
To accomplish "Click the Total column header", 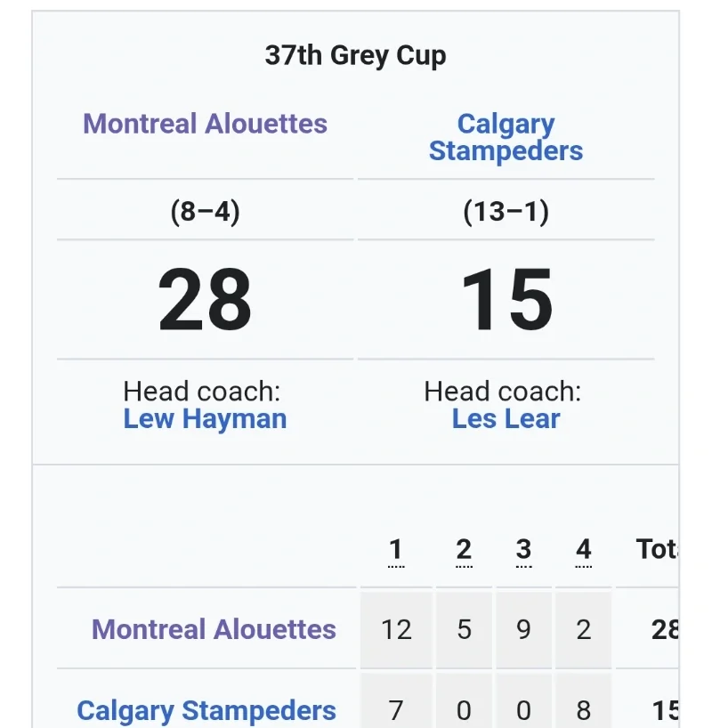I will point(657,550).
